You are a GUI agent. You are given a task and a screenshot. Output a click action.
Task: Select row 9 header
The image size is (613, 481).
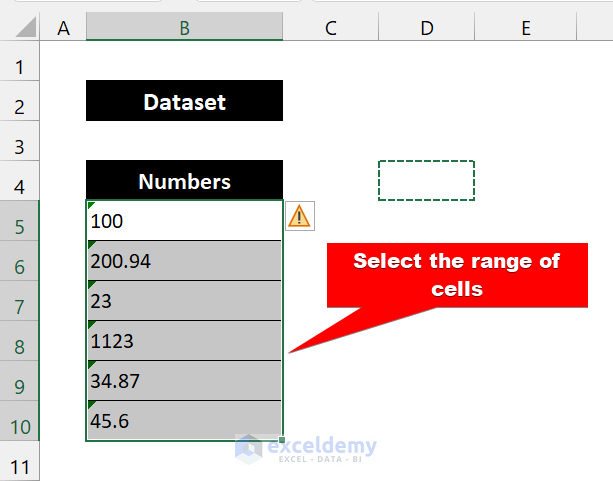point(20,381)
